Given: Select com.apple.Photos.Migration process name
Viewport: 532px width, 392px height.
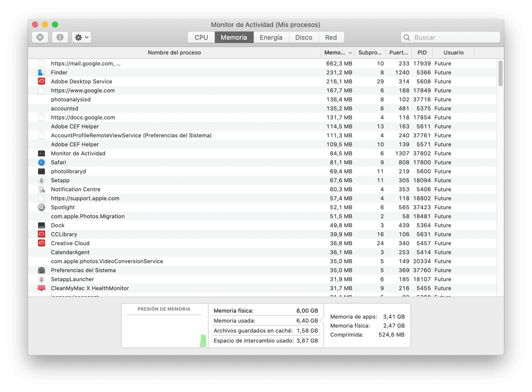Looking at the screenshot, I should coord(87,216).
